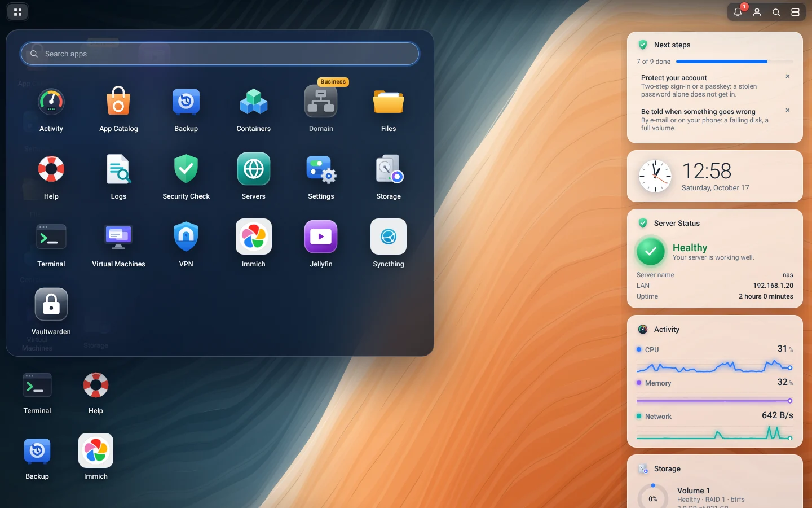
Task: Open the Immich desktop shortcut
Action: pos(96,458)
